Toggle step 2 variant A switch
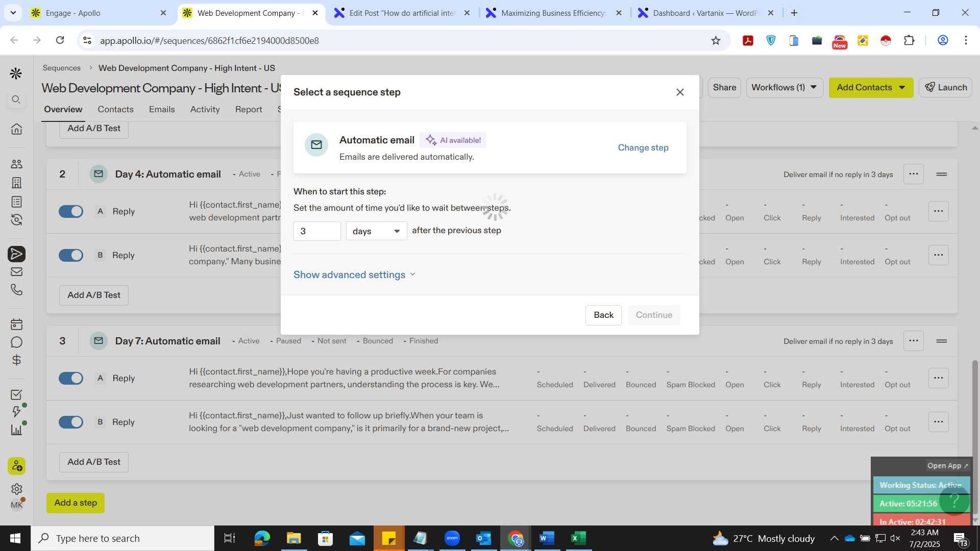 click(x=71, y=211)
